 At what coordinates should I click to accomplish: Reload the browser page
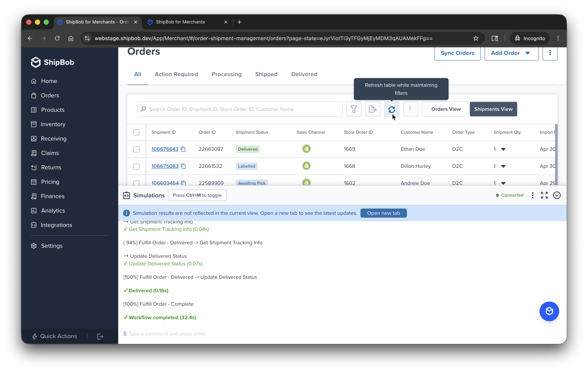click(x=57, y=38)
